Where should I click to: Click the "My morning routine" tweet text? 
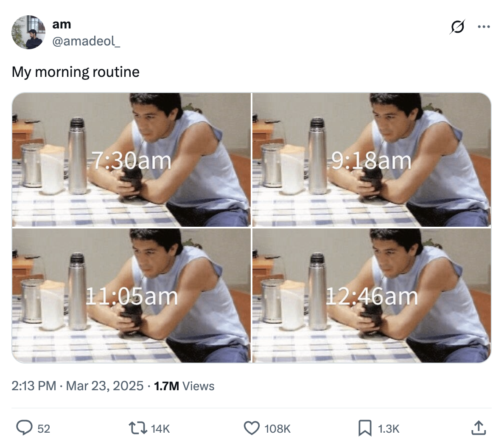(x=76, y=72)
